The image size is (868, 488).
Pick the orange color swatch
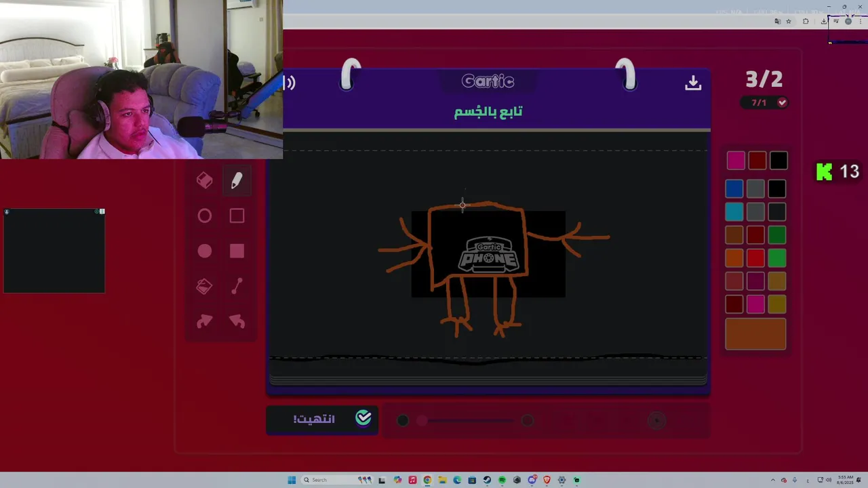(x=734, y=258)
